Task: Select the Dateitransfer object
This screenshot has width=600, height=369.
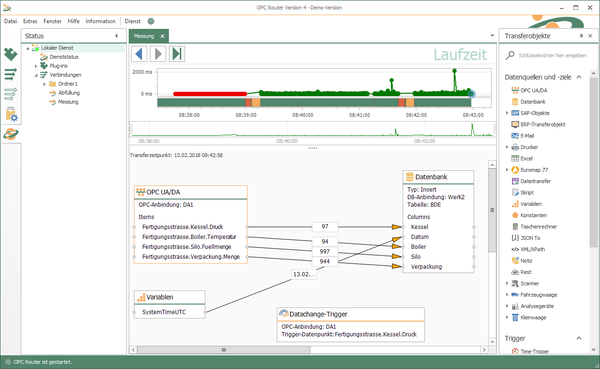Action: [535, 181]
